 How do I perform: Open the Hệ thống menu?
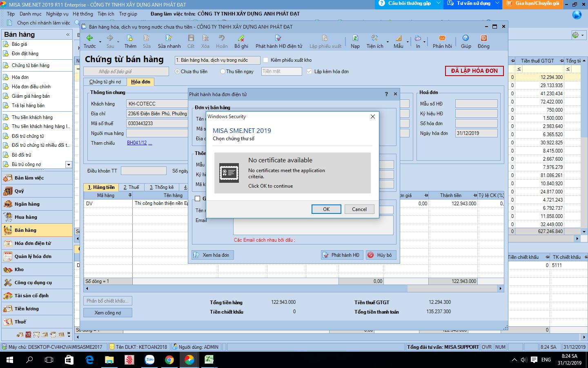(x=83, y=14)
